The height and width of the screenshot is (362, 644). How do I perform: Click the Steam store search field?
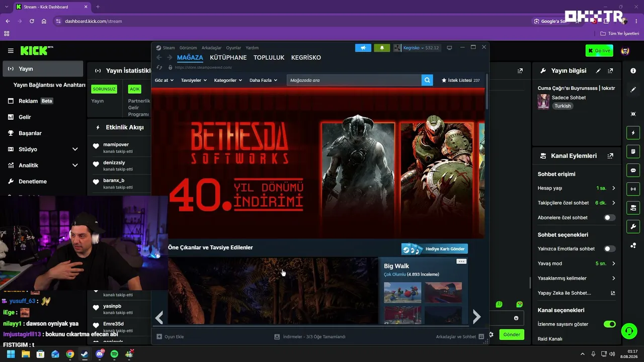tap(354, 80)
